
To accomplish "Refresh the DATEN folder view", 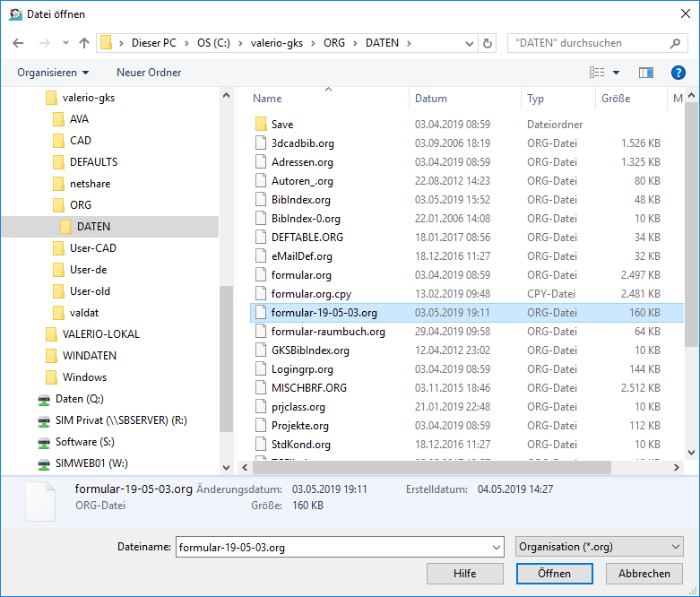I will [488, 43].
